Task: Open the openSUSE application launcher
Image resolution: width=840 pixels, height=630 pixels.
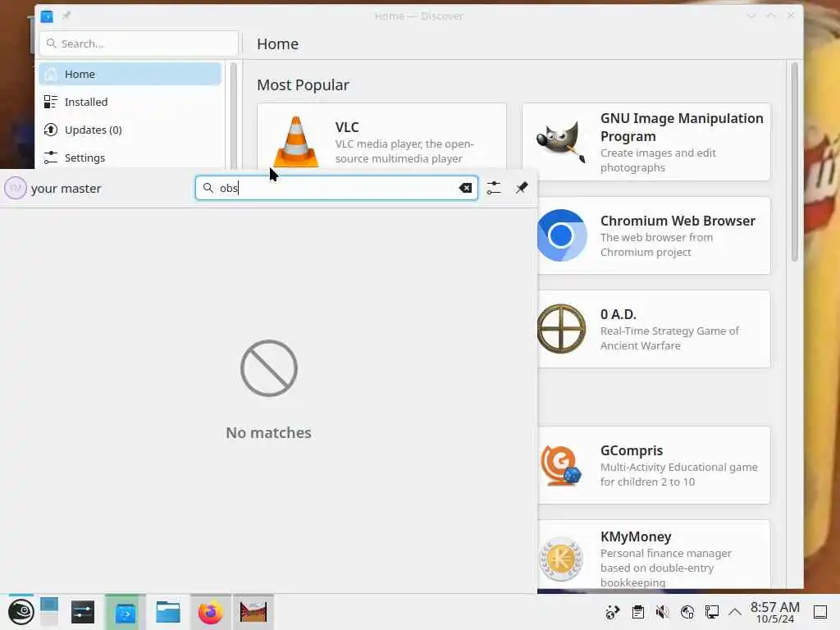Action: pyautogui.click(x=21, y=612)
